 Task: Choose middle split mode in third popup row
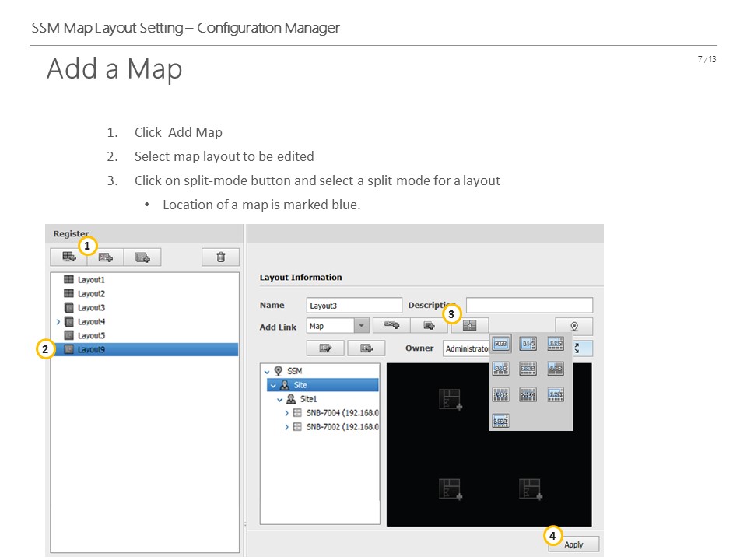528,394
